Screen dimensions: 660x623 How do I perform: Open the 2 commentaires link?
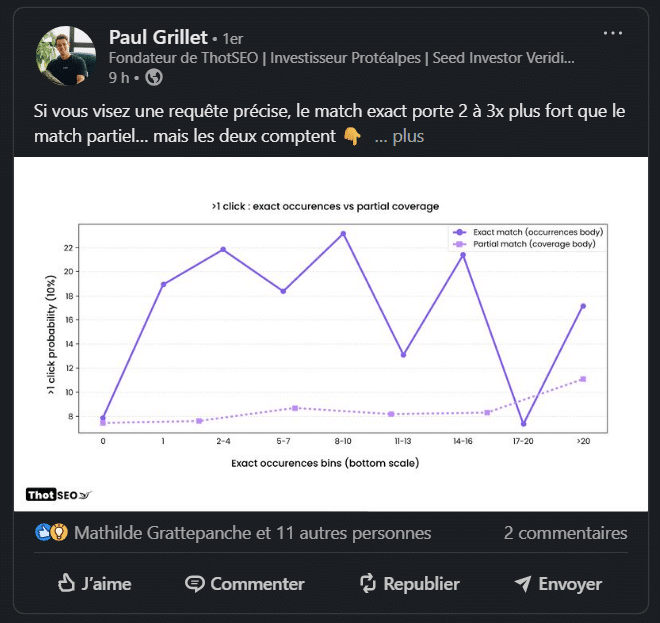pyautogui.click(x=565, y=533)
